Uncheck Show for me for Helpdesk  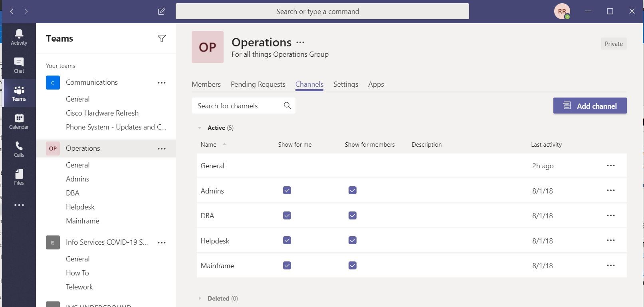coord(287,240)
